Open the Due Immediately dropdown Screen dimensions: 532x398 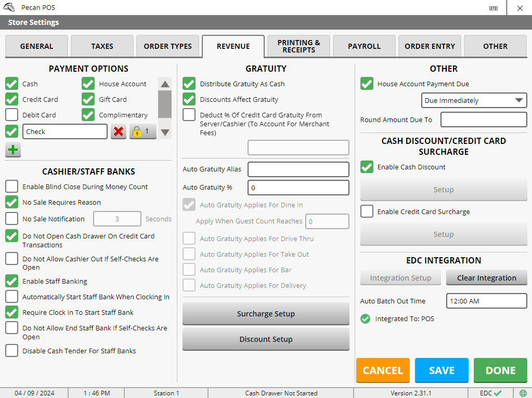474,100
